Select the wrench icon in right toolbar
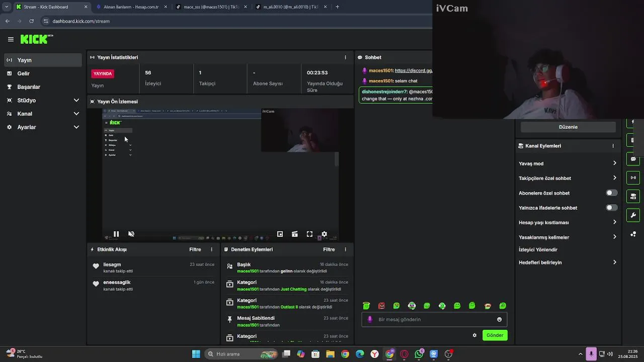The height and width of the screenshot is (362, 644). 633,215
